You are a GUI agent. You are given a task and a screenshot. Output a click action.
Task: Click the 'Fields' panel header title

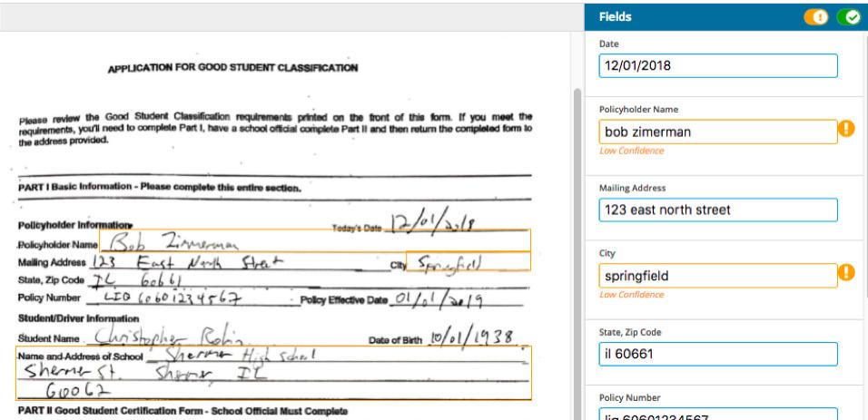pyautogui.click(x=615, y=17)
